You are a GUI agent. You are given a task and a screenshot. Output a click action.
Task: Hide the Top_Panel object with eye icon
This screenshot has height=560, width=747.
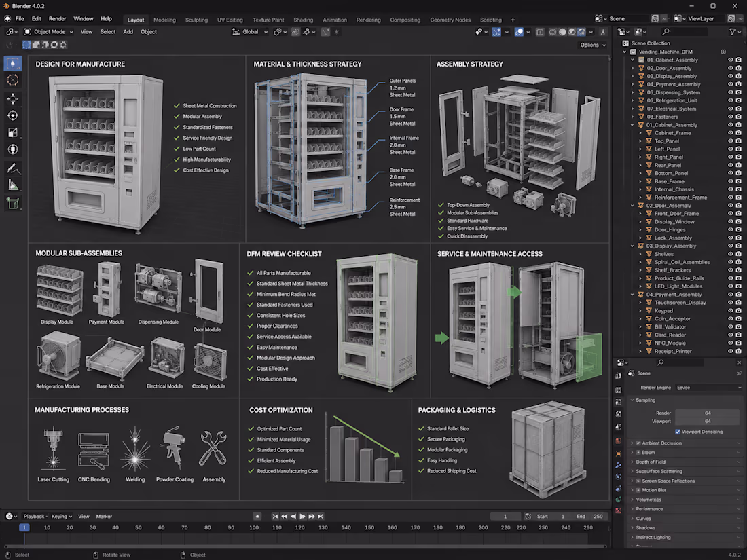pyautogui.click(x=730, y=141)
